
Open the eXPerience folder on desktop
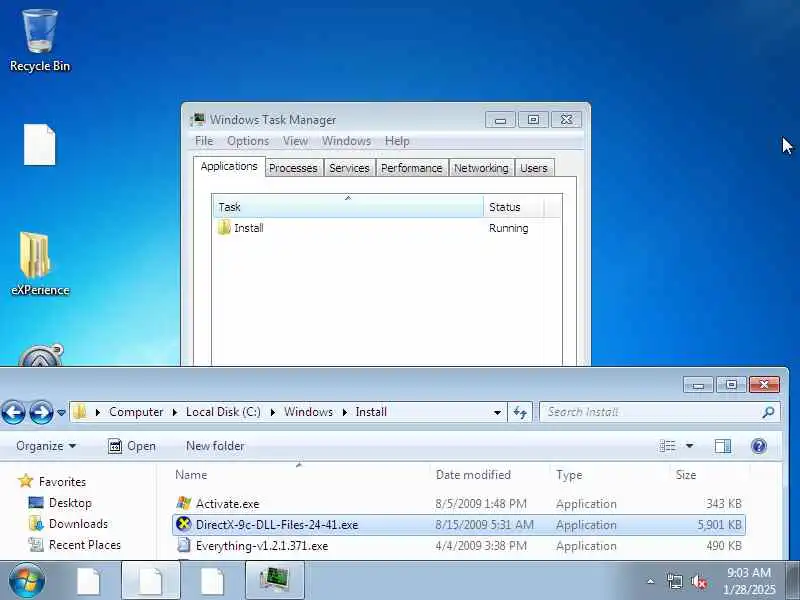pyautogui.click(x=39, y=264)
